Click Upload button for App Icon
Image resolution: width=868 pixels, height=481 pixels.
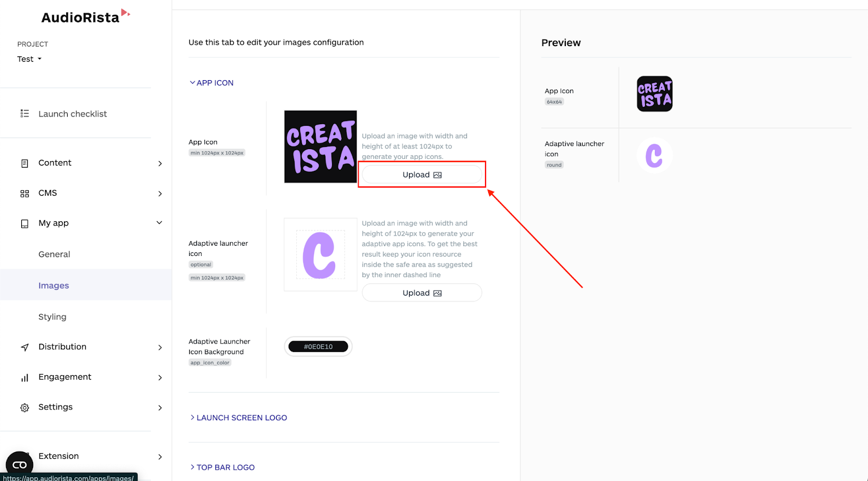422,175
